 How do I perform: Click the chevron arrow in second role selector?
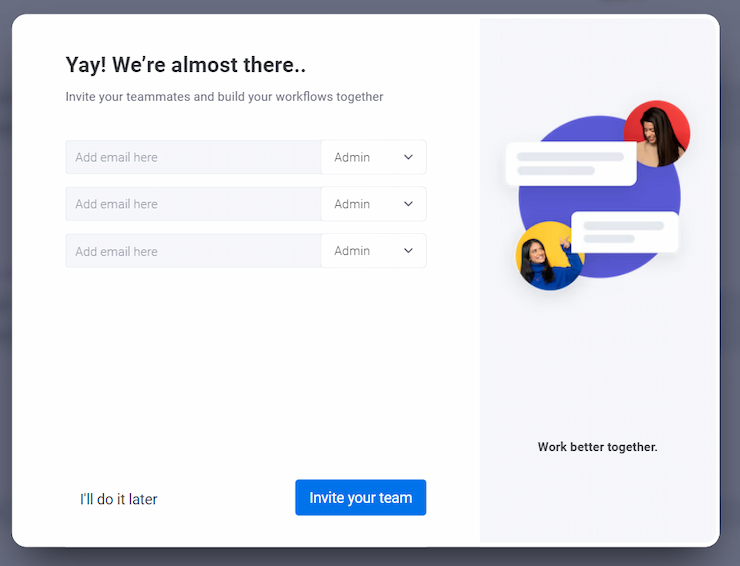408,204
